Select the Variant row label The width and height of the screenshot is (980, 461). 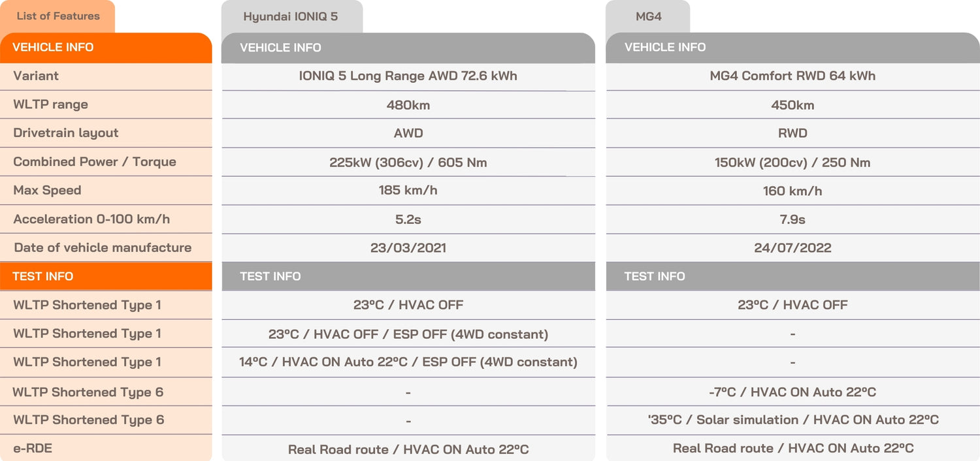(x=36, y=76)
